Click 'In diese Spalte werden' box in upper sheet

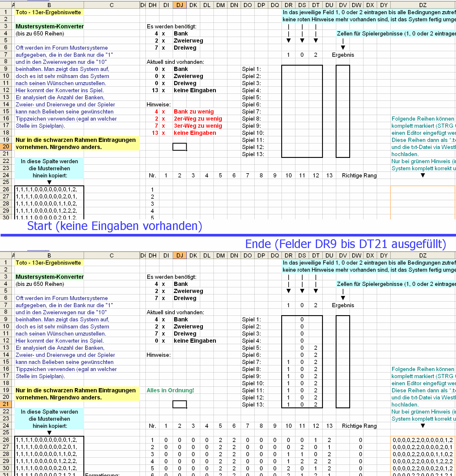49,161
